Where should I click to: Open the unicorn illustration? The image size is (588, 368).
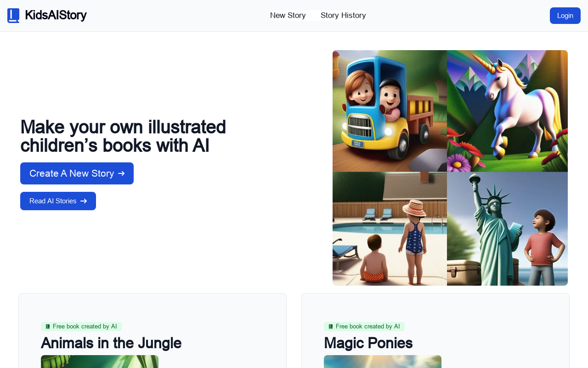click(507, 111)
